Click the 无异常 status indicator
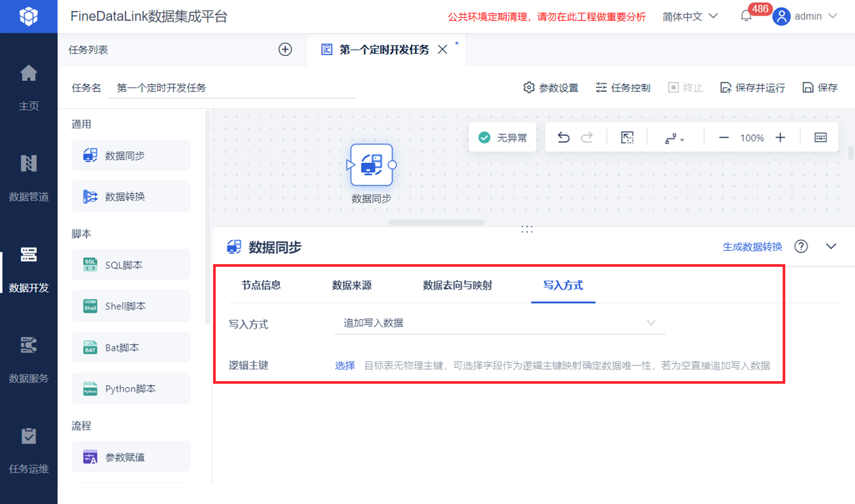 (x=502, y=137)
